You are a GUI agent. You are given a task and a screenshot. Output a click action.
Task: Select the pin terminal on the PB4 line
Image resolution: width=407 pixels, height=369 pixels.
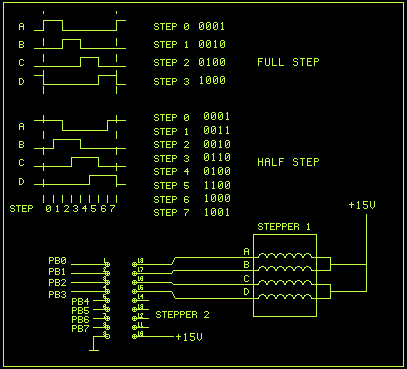(x=107, y=300)
